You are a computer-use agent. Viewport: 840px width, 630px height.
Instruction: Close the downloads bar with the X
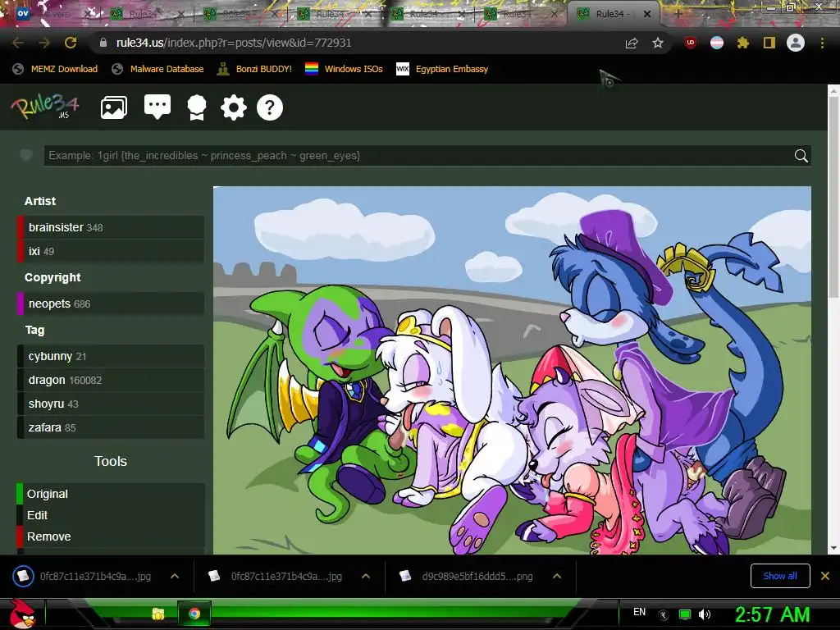(x=825, y=576)
